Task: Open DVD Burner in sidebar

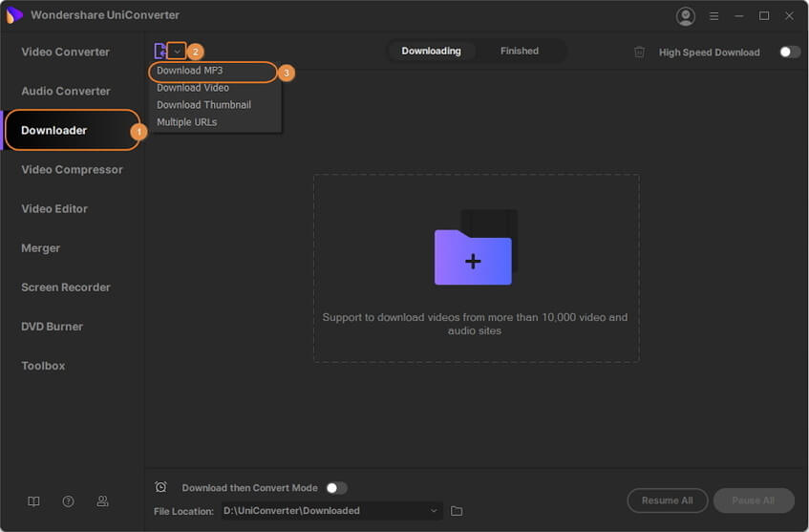Action: (52, 327)
